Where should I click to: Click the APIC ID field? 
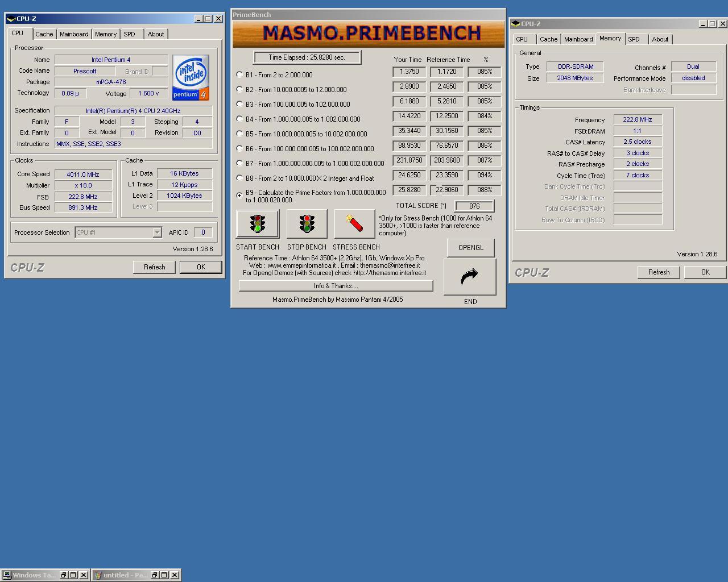203,232
